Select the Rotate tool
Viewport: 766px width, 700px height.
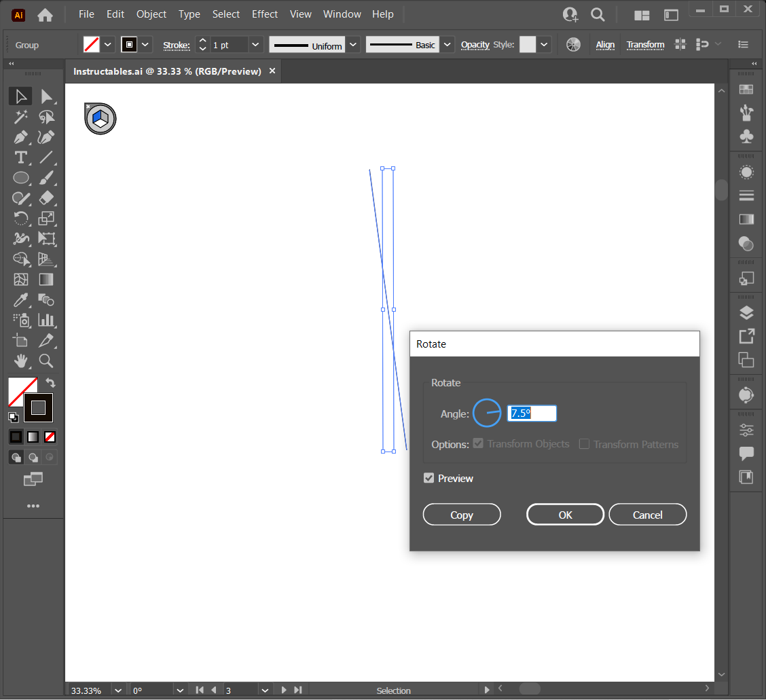point(20,219)
